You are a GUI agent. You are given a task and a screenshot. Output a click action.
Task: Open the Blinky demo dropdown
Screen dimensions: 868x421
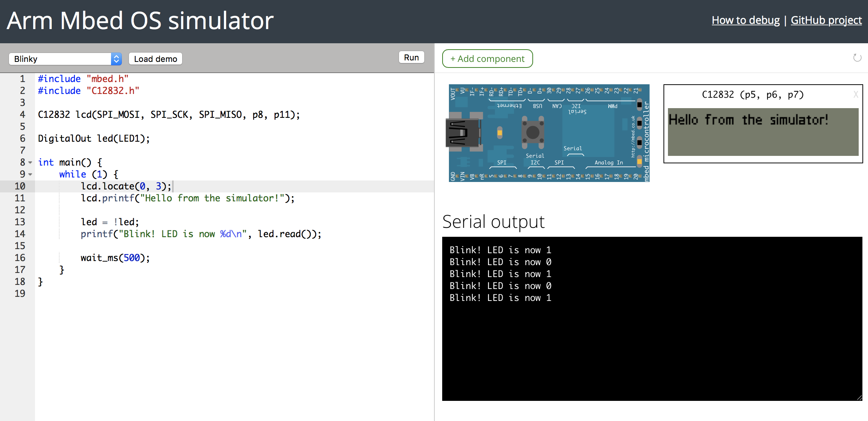pyautogui.click(x=65, y=59)
